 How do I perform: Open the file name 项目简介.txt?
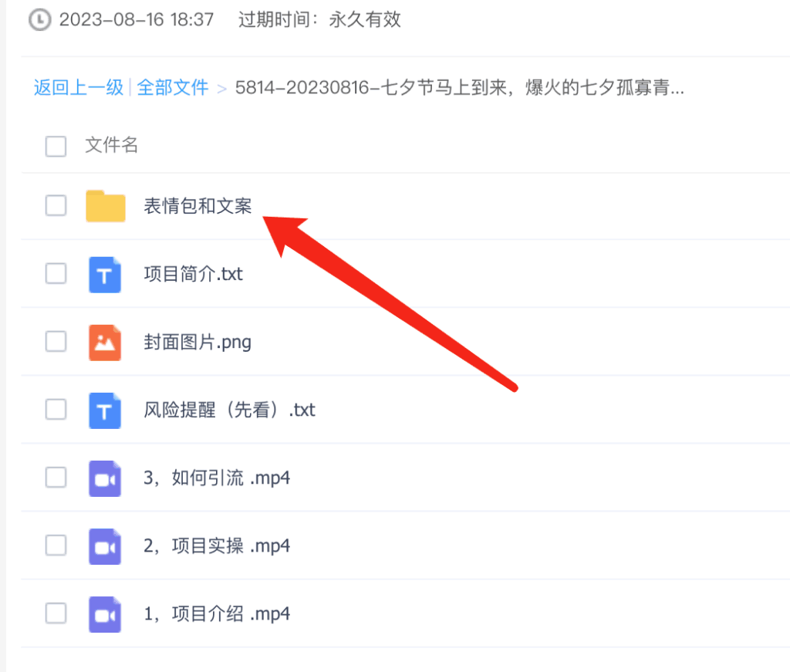pyautogui.click(x=193, y=274)
